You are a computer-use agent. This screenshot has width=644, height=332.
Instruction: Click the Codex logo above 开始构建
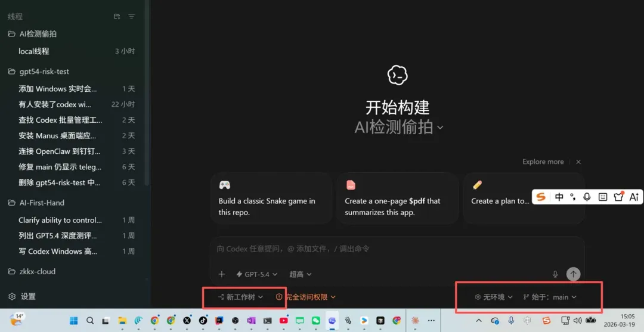(398, 75)
